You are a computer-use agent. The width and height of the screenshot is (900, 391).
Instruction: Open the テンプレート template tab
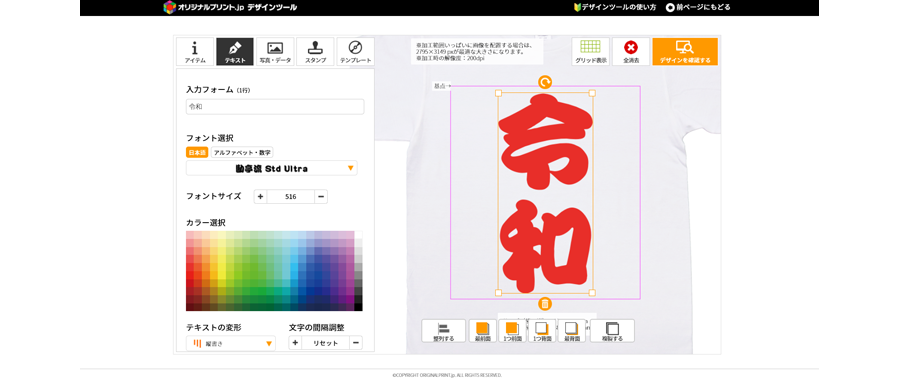click(x=355, y=52)
